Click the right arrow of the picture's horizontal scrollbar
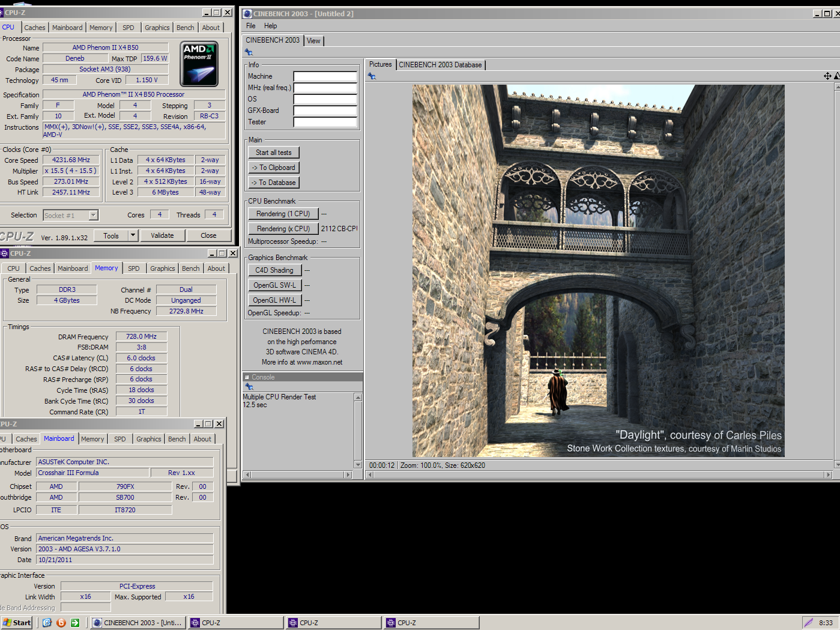 click(829, 474)
